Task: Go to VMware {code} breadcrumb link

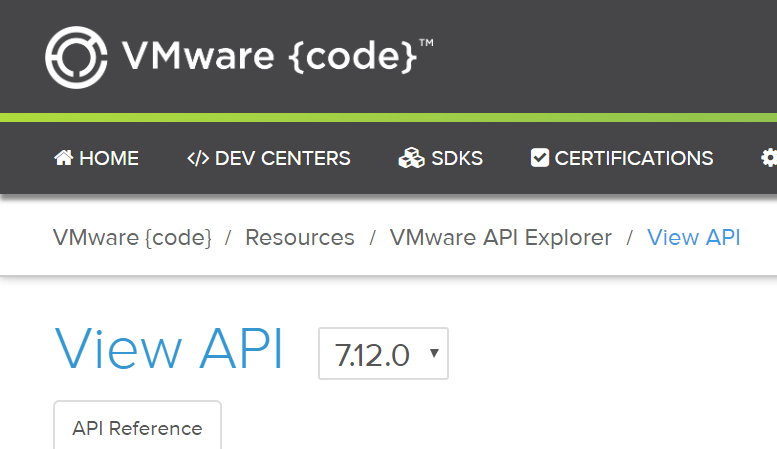Action: (132, 237)
